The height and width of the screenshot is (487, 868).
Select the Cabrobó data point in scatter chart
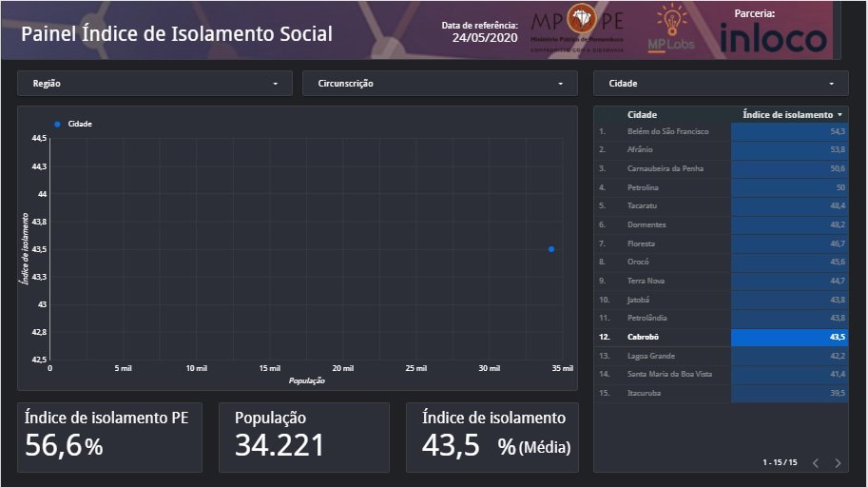point(551,249)
